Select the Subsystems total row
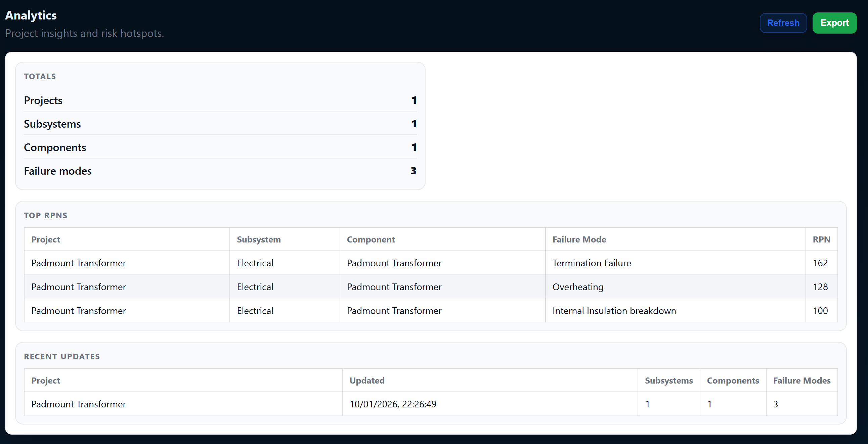The height and width of the screenshot is (444, 868). (x=220, y=124)
